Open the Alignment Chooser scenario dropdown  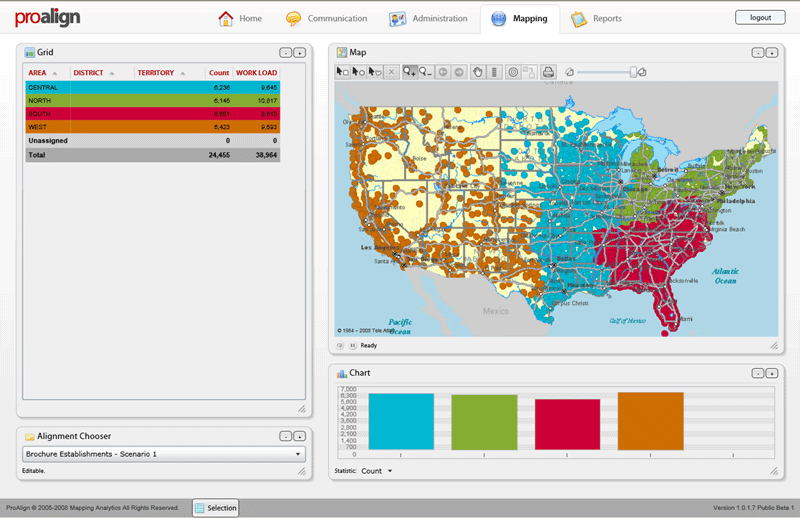click(163, 454)
